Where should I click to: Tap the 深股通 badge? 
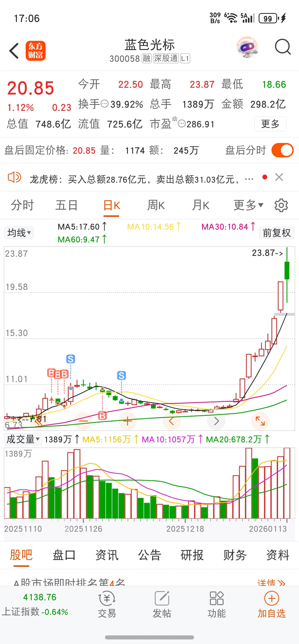tap(166, 58)
